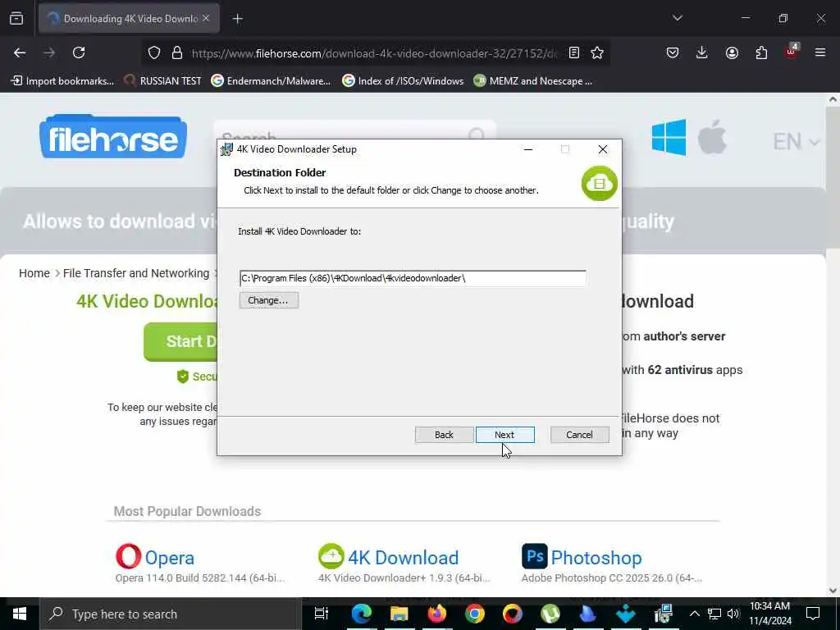The height and width of the screenshot is (630, 840).
Task: Go back with Firefox back arrow
Action: [20, 52]
